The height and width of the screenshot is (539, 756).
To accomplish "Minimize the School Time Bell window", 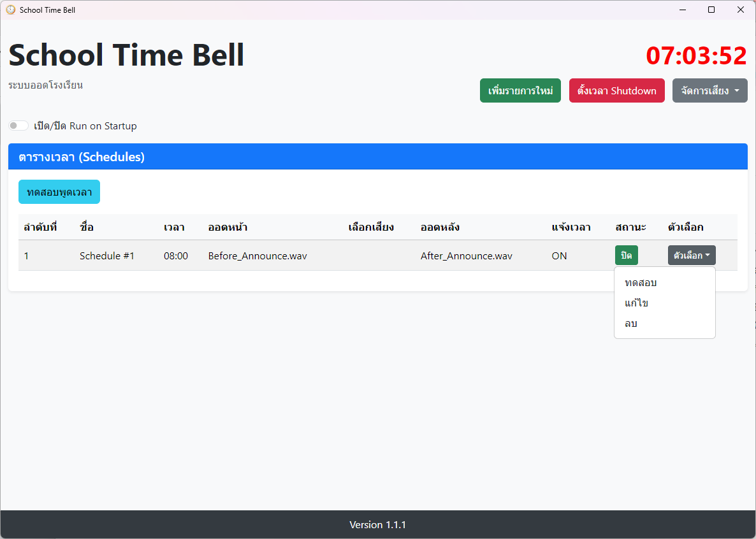I will tap(682, 10).
